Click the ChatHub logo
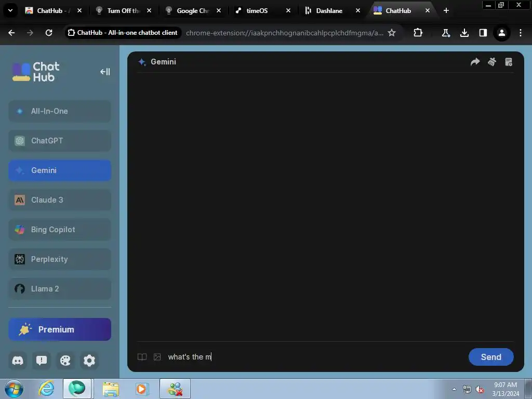This screenshot has height=399, width=532. tap(36, 72)
